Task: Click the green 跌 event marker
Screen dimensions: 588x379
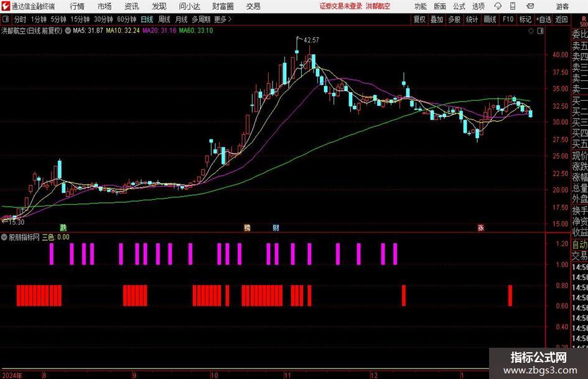Action: [x=63, y=227]
